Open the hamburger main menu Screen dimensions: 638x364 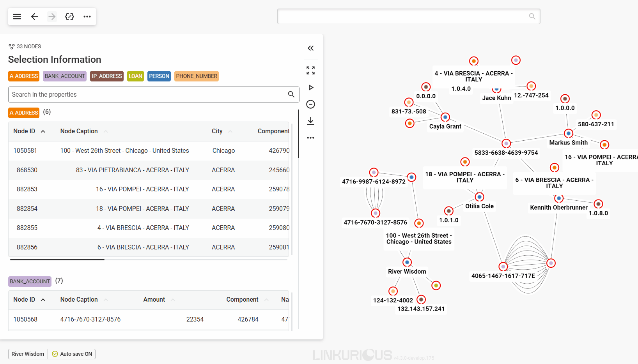17,16
